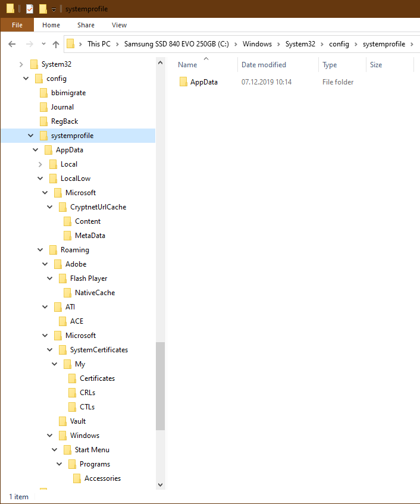The image size is (420, 504).
Task: Open the File menu
Action: (x=17, y=25)
